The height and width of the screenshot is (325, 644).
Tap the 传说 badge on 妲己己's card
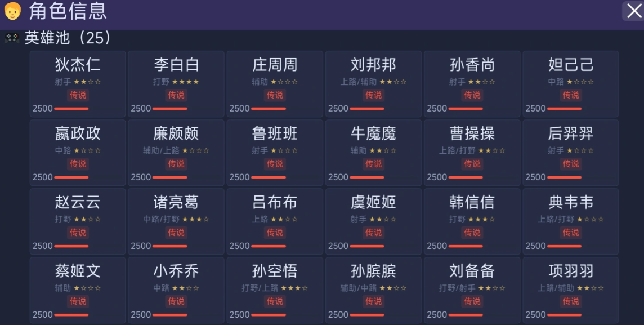pyautogui.click(x=570, y=95)
